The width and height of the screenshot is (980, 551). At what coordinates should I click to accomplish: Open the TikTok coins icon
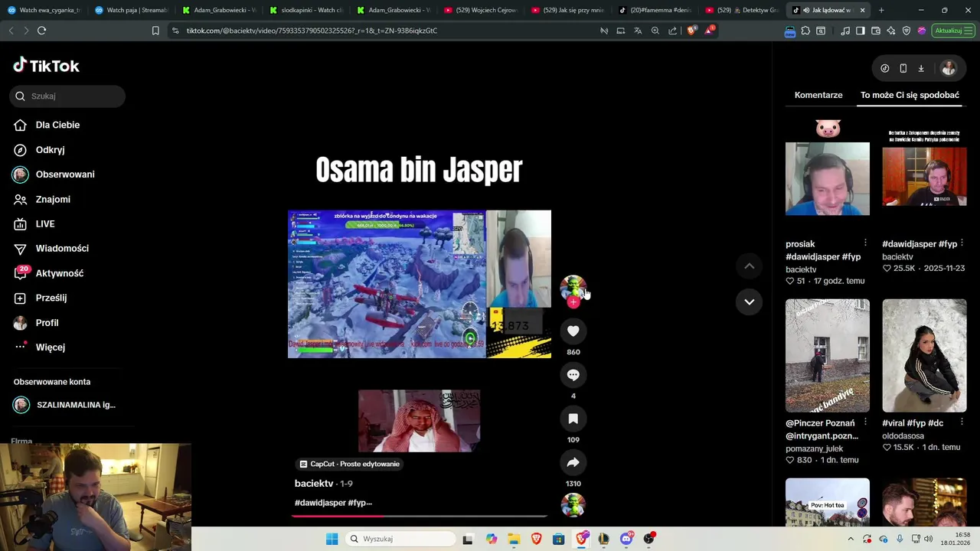click(885, 68)
